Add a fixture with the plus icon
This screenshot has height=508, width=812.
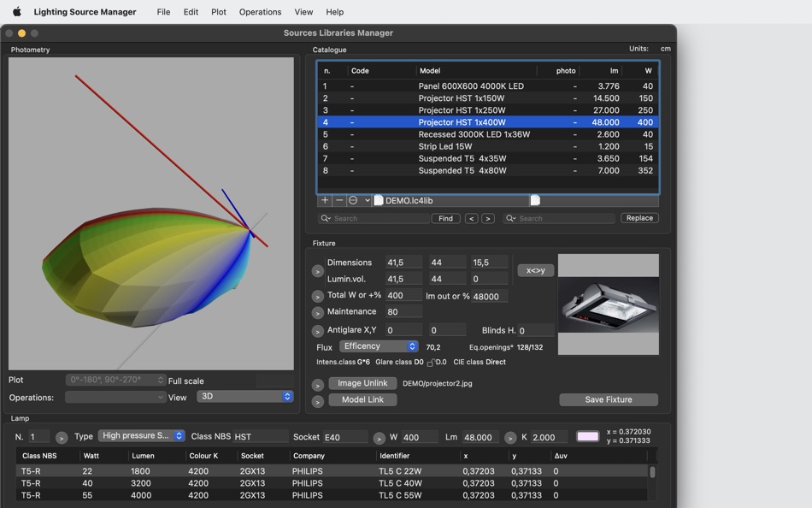(x=325, y=200)
